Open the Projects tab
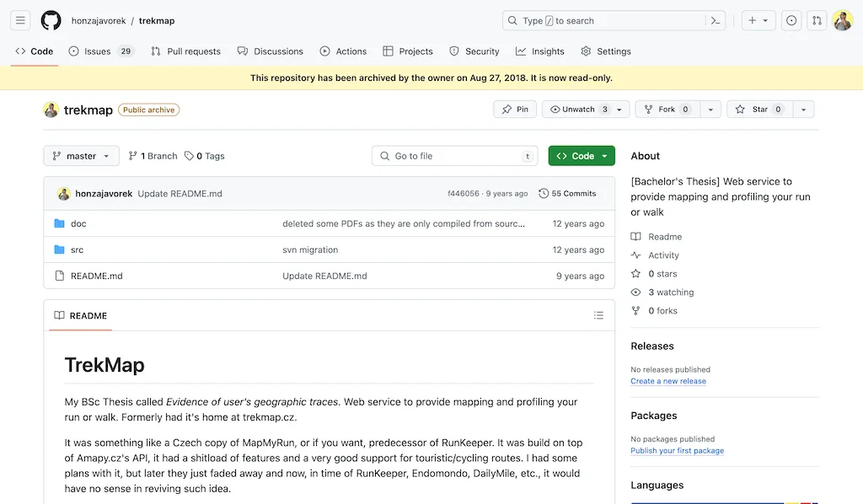 click(408, 51)
